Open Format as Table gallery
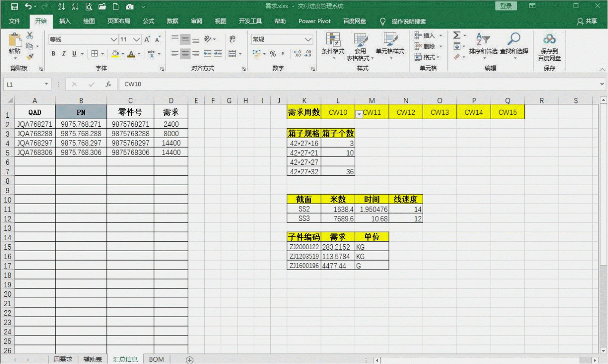 [360, 46]
